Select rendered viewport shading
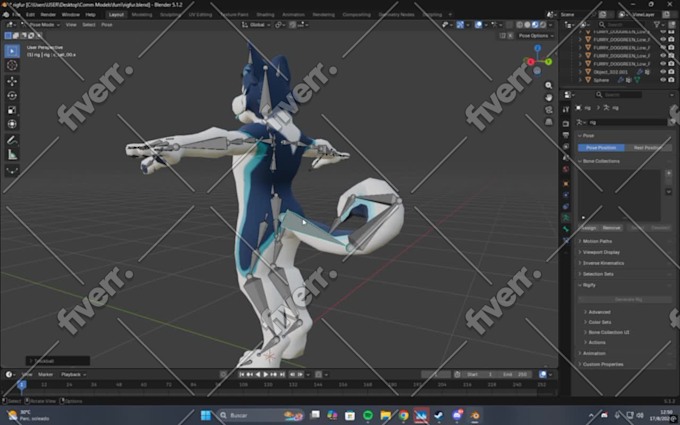 [543, 25]
